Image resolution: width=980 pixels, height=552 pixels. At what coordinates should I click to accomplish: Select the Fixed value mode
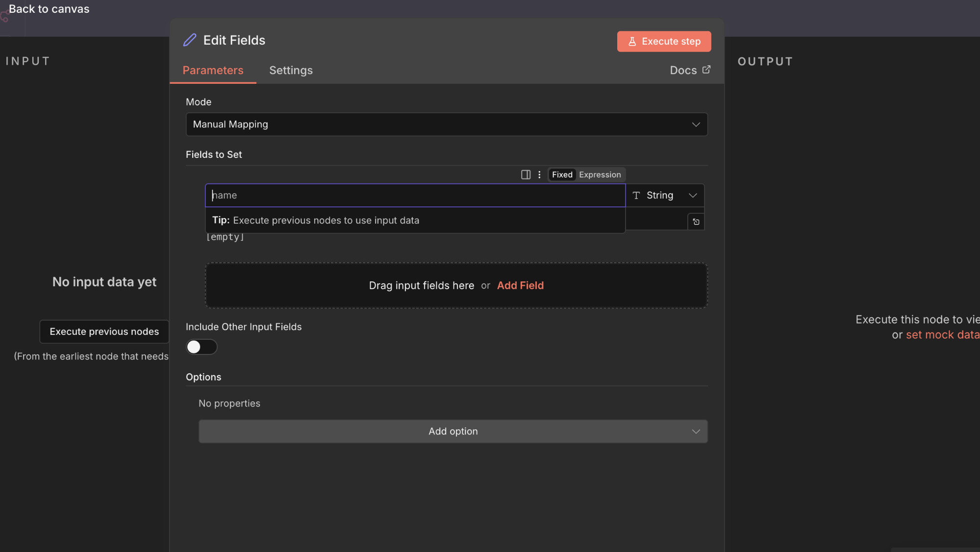[562, 175]
